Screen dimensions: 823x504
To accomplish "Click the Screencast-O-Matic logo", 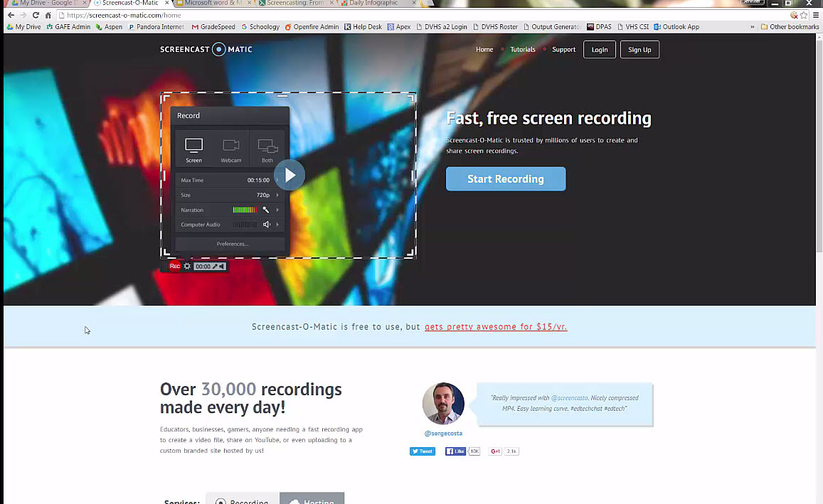I will (206, 49).
